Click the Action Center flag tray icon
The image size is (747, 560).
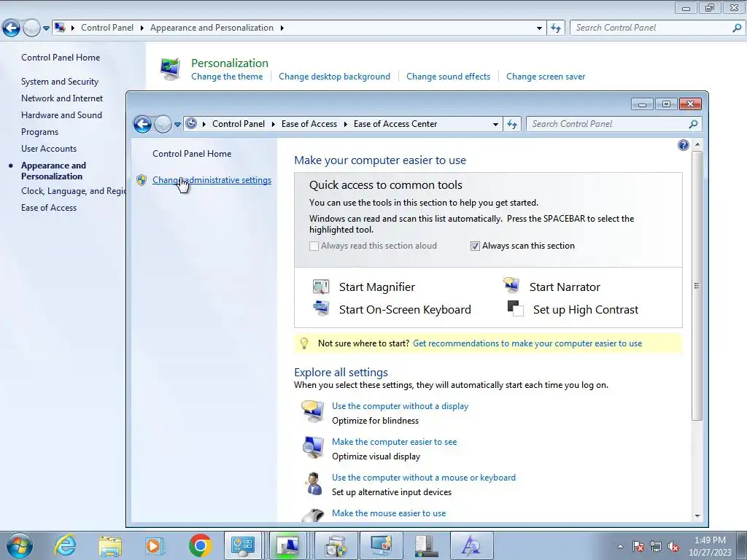[638, 546]
